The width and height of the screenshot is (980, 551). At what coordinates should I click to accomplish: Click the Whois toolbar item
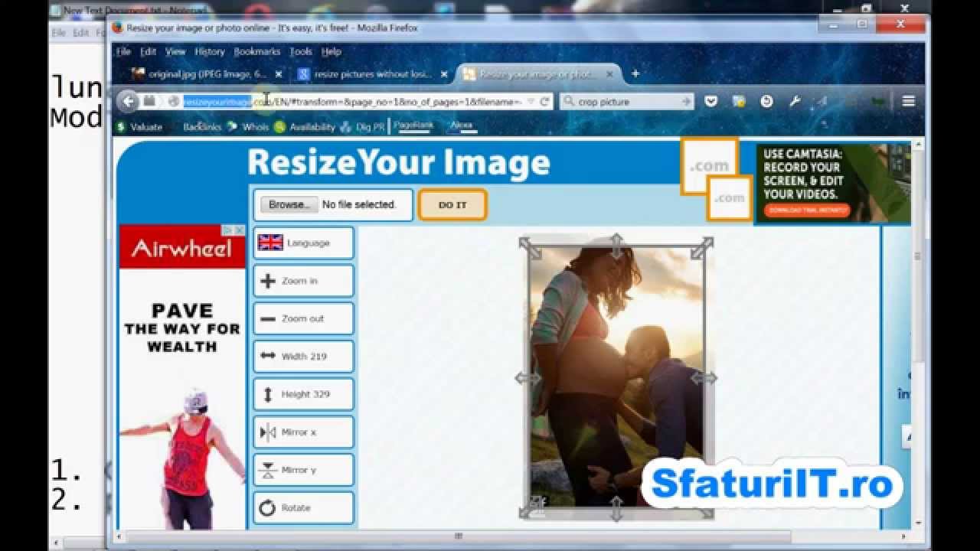coord(248,127)
